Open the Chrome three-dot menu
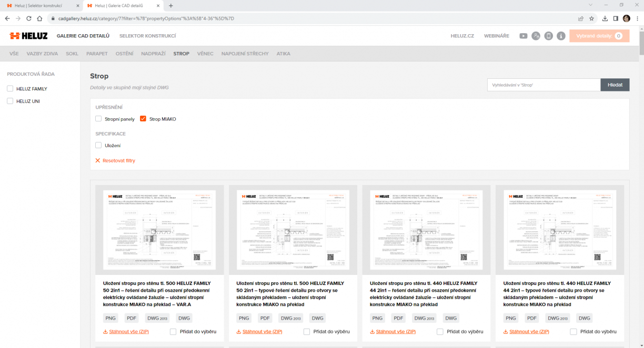 [637, 18]
